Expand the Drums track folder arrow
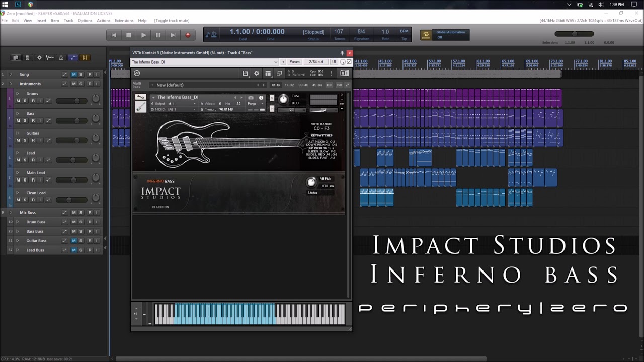Screen dimensions: 644x362 17,94
